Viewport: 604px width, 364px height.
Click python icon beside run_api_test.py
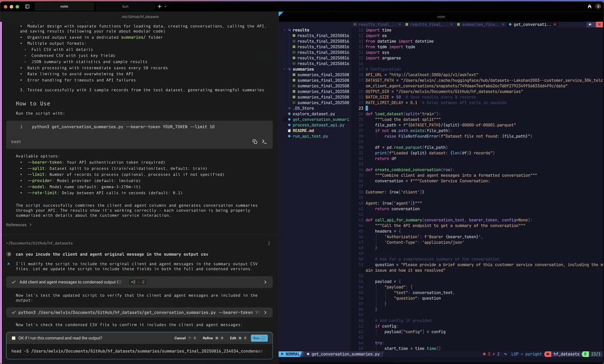point(289,136)
